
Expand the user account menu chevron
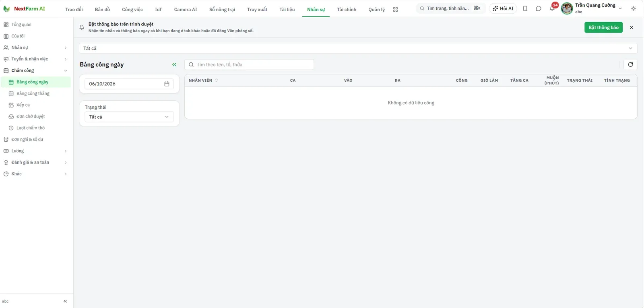click(620, 8)
